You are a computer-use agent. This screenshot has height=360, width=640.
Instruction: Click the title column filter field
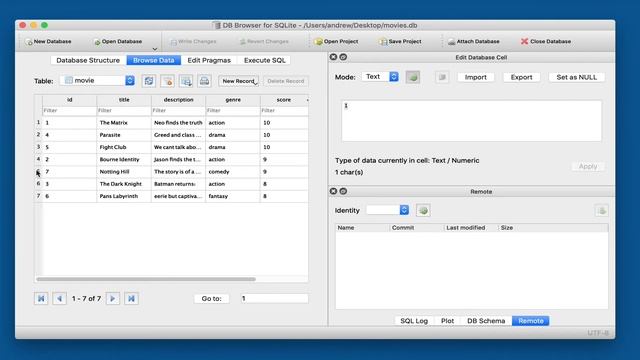click(124, 111)
